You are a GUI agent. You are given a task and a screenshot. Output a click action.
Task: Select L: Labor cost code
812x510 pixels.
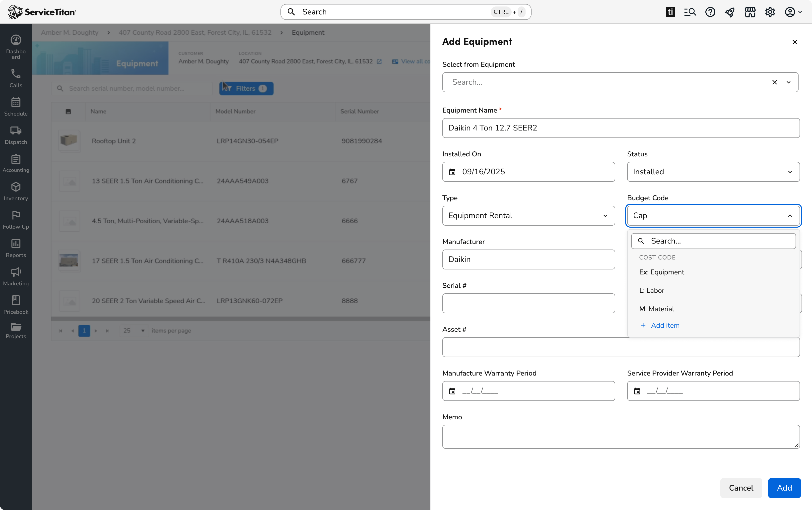click(713, 291)
